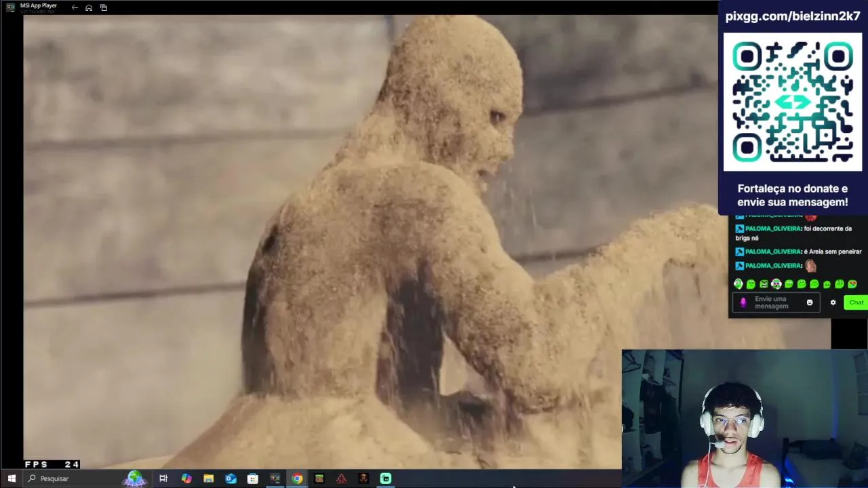The width and height of the screenshot is (868, 488).
Task: Click the MSI App Player logo icon
Action: coord(10,7)
